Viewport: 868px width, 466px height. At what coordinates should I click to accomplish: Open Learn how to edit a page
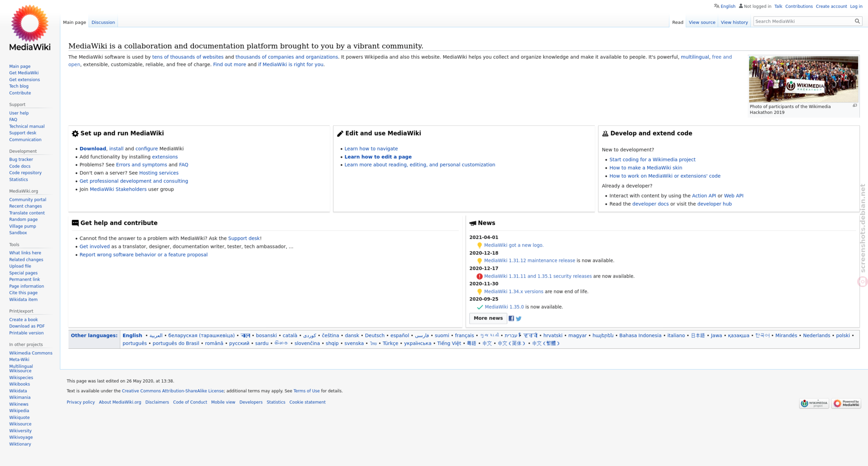click(x=378, y=157)
